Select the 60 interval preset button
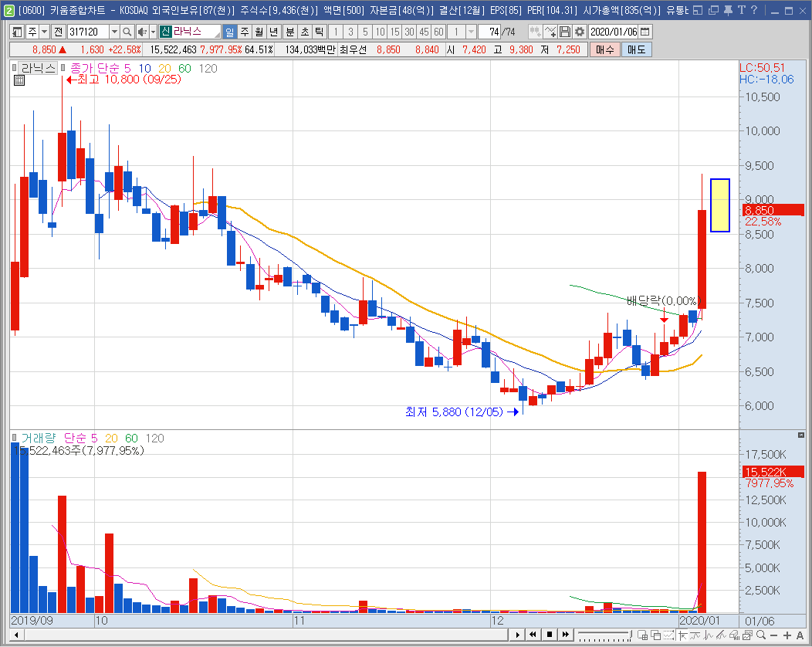This screenshot has width=812, height=647. (x=438, y=32)
